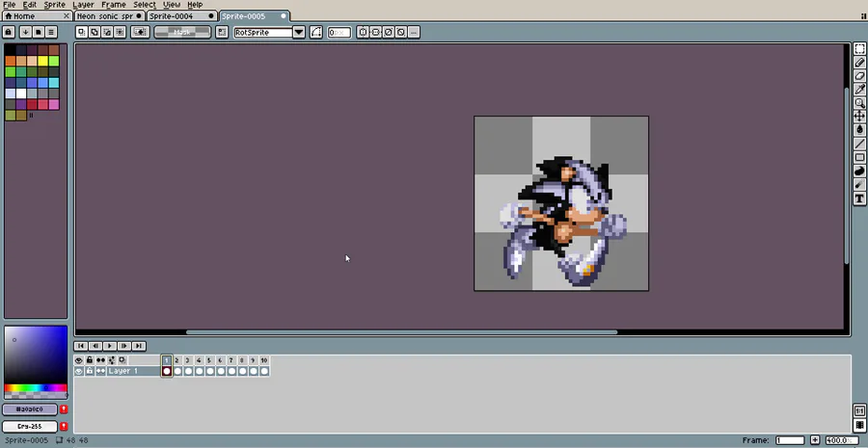Open the Help menu

[x=195, y=5]
